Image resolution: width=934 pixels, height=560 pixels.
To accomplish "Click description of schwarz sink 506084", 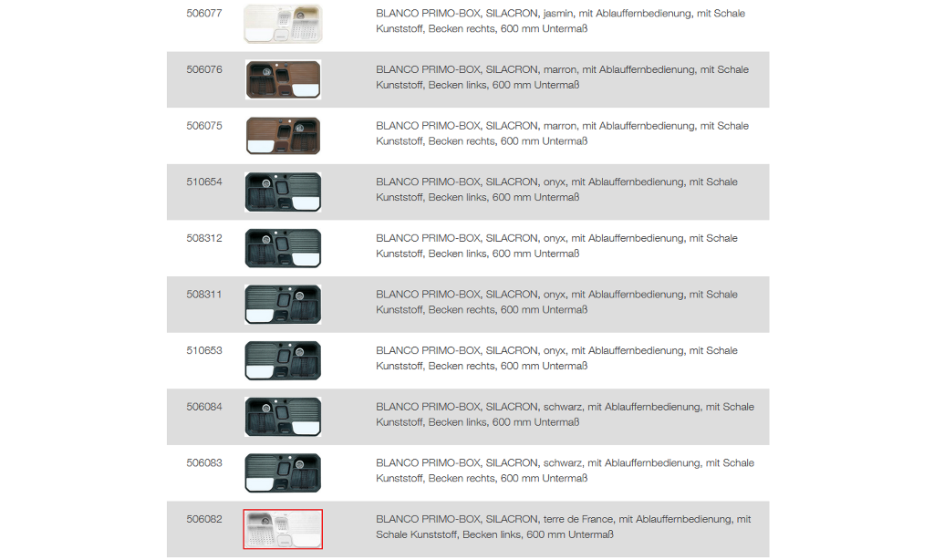I will click(566, 414).
